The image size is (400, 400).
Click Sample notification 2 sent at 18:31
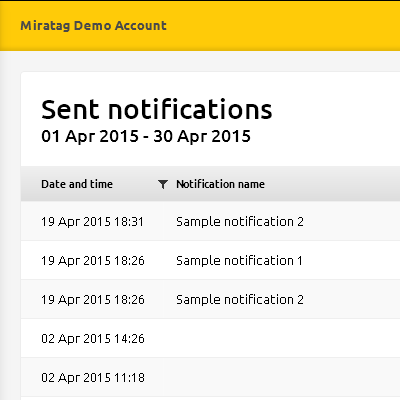(240, 222)
